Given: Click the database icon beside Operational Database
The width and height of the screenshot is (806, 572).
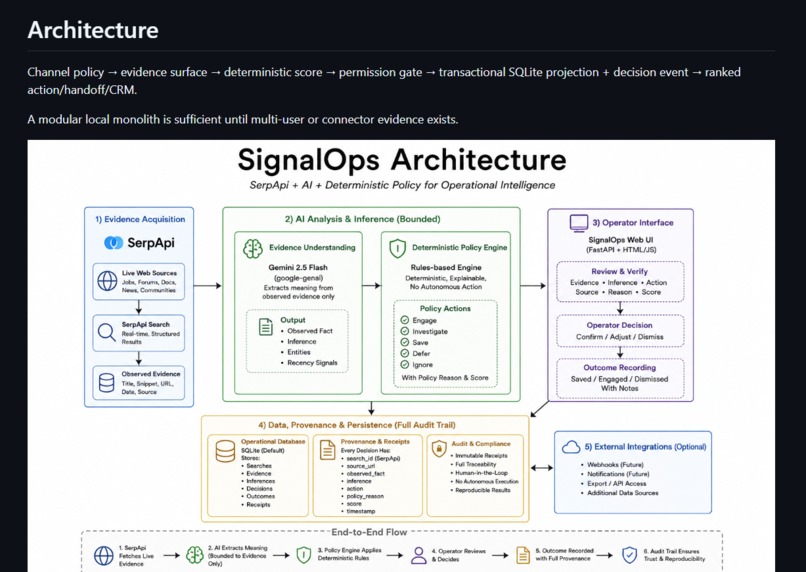Looking at the screenshot, I should pyautogui.click(x=225, y=451).
